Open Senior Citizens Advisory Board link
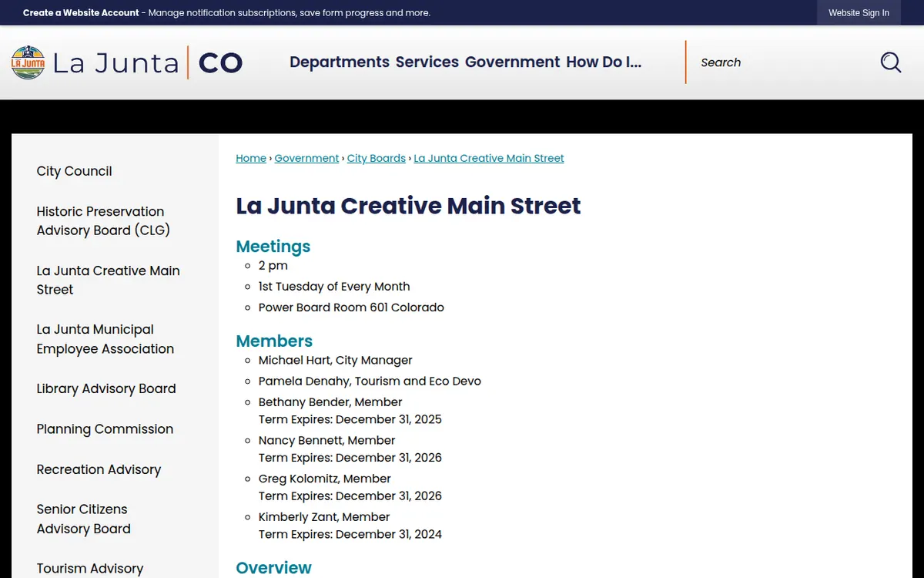This screenshot has height=578, width=924. [x=84, y=519]
